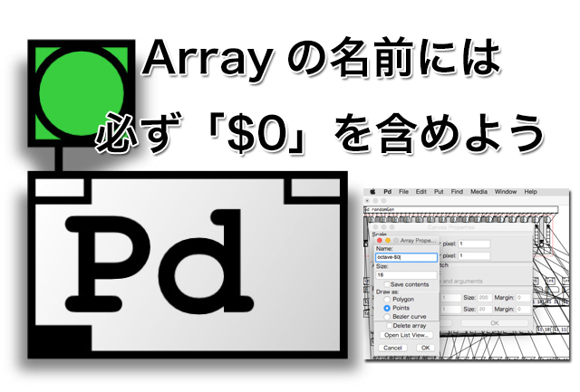Open the File menu
The image size is (580, 392).
[x=403, y=191]
